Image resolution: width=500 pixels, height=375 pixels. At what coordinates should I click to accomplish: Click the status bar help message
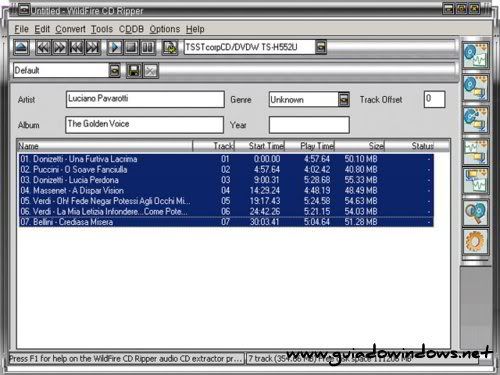(126, 359)
